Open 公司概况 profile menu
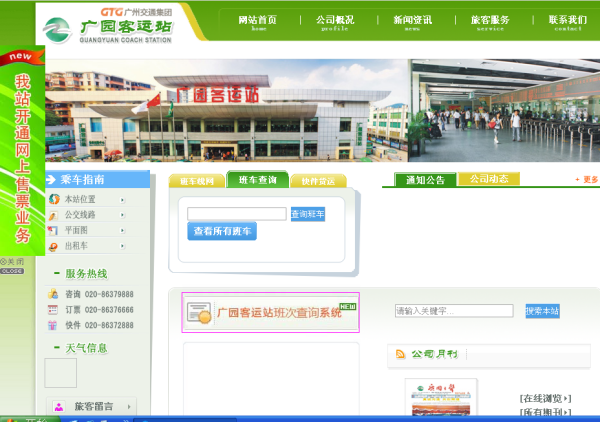 (x=335, y=23)
